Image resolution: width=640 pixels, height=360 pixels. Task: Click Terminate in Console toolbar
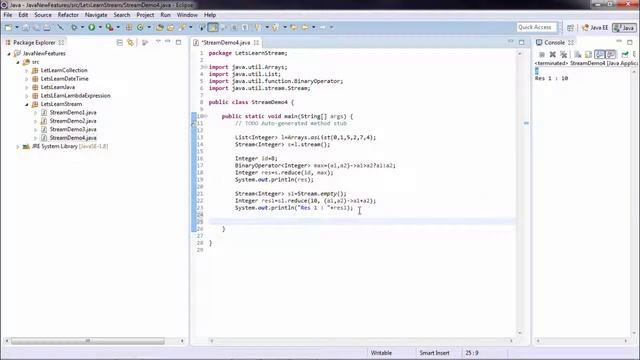[x=542, y=54]
